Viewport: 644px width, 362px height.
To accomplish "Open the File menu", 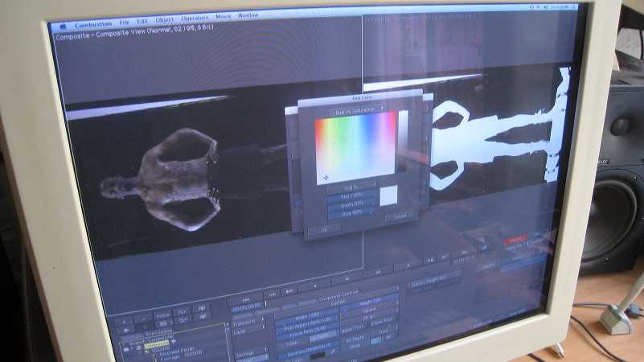I will 124,23.
